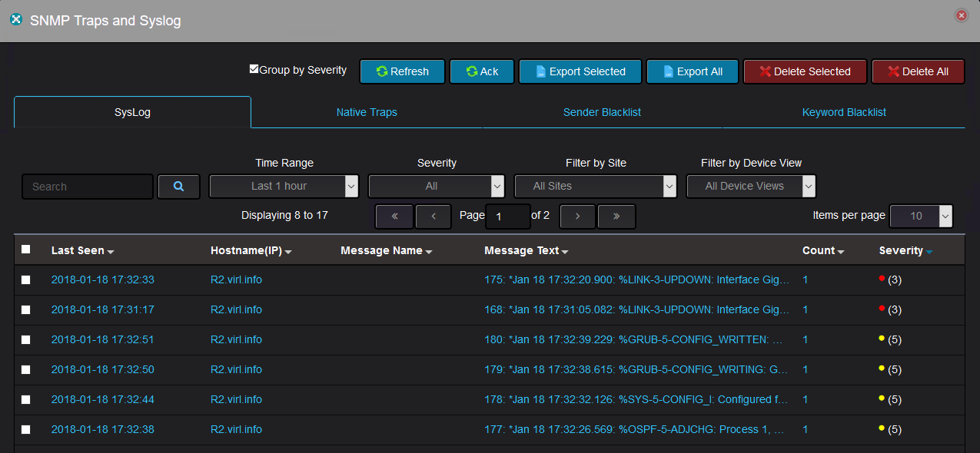Expand the Filter by Site dropdown
980x453 pixels.
tap(595, 186)
